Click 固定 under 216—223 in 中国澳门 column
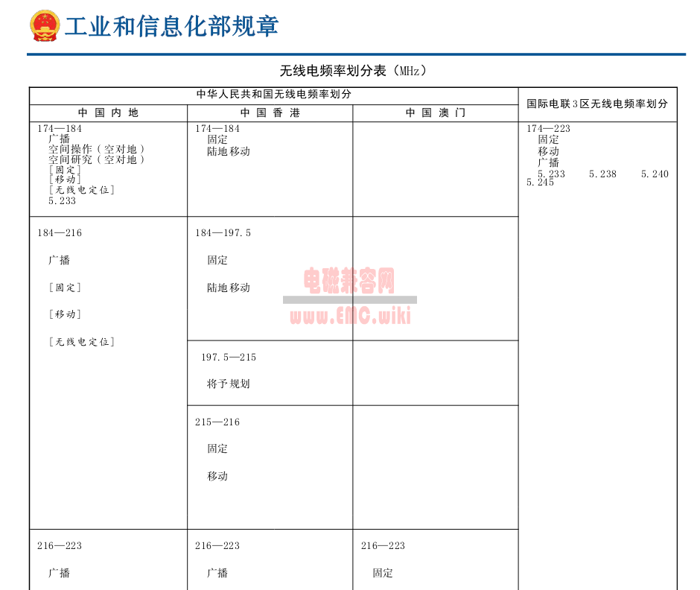 [x=383, y=573]
